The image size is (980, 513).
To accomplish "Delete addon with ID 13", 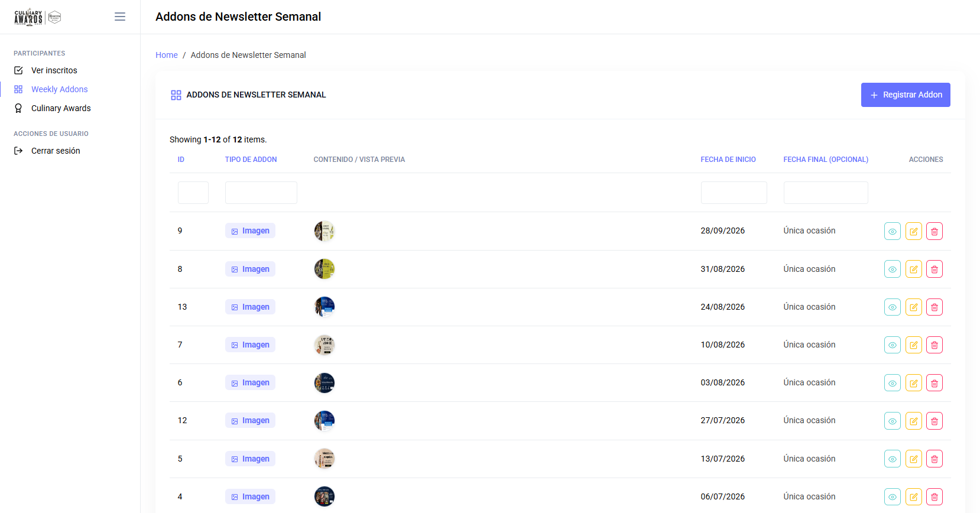I will pos(934,307).
